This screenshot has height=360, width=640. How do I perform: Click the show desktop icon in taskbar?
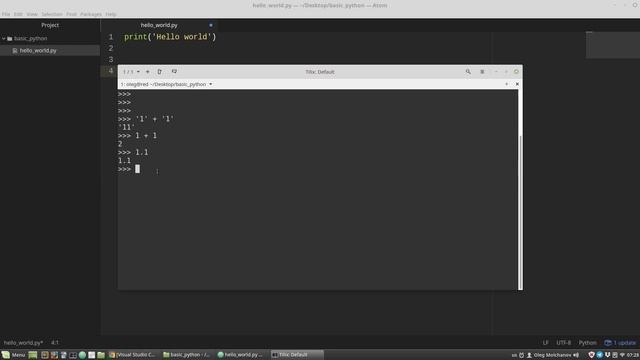[33, 355]
